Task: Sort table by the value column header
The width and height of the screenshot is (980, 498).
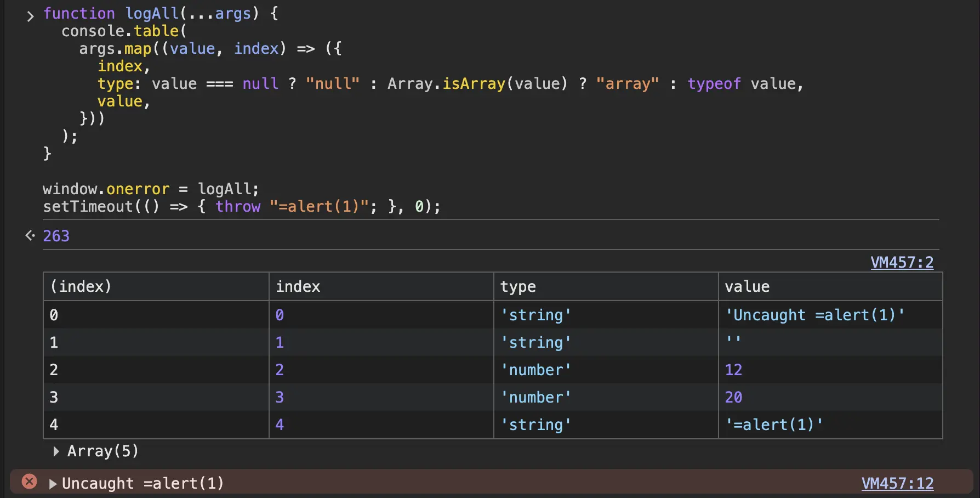Action: (830, 286)
